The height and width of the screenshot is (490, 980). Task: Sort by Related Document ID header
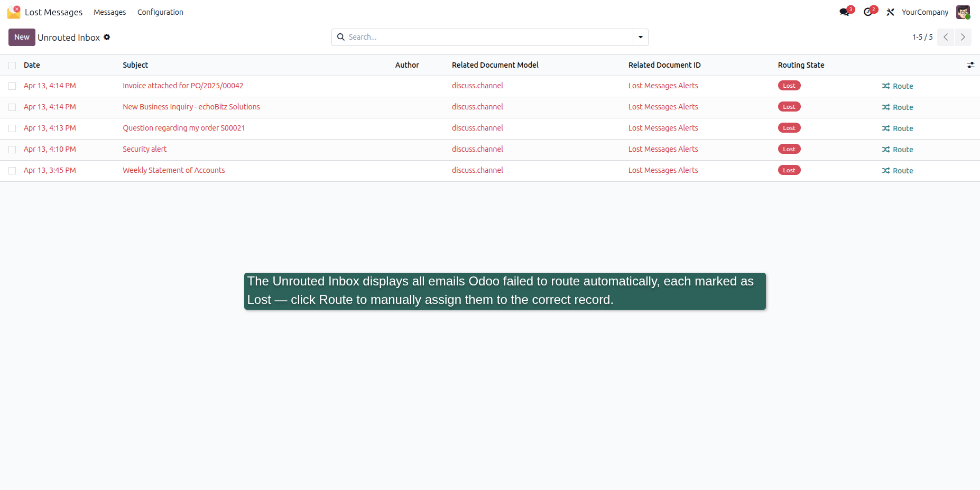664,65
